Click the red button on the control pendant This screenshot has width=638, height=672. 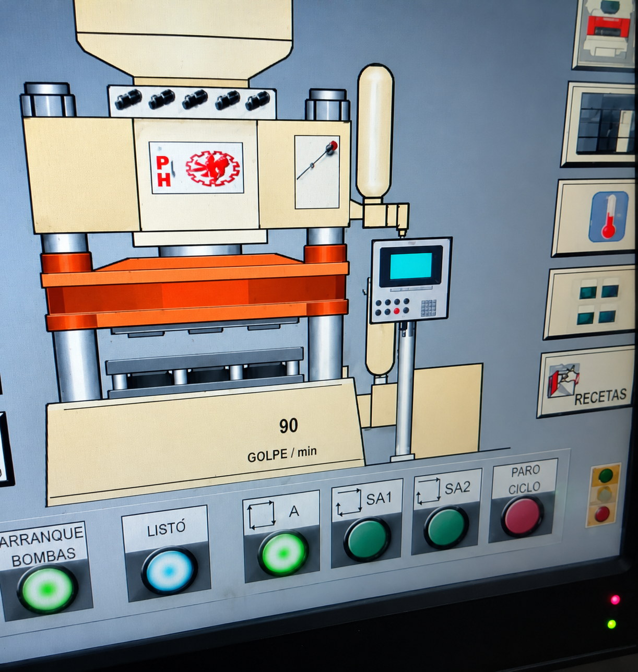click(x=397, y=311)
